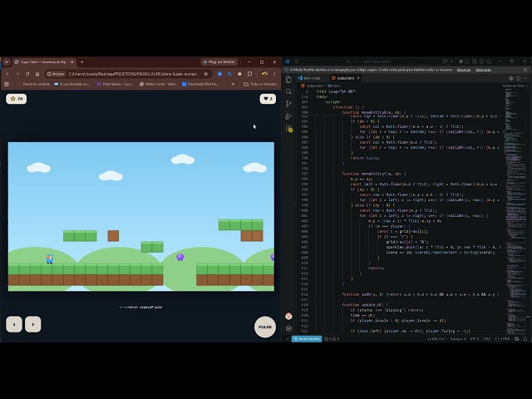Click the HTML language mode status entry
532x399 pixels.
pos(503,338)
